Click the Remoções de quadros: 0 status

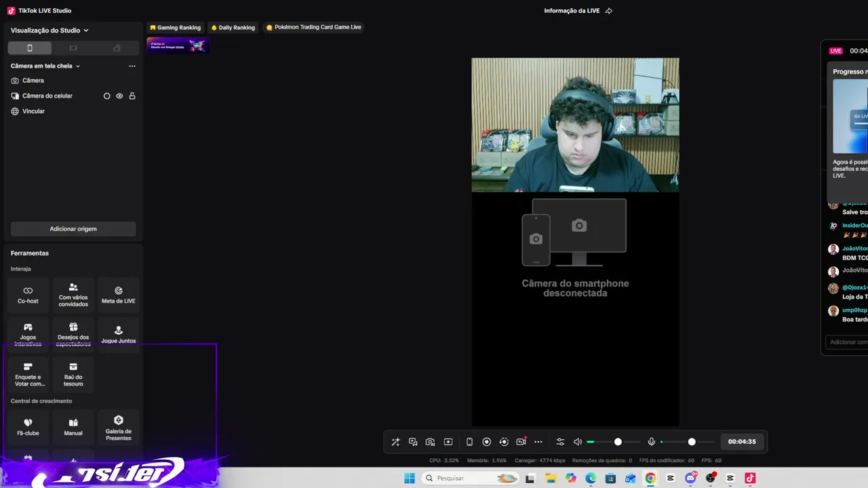602,461
